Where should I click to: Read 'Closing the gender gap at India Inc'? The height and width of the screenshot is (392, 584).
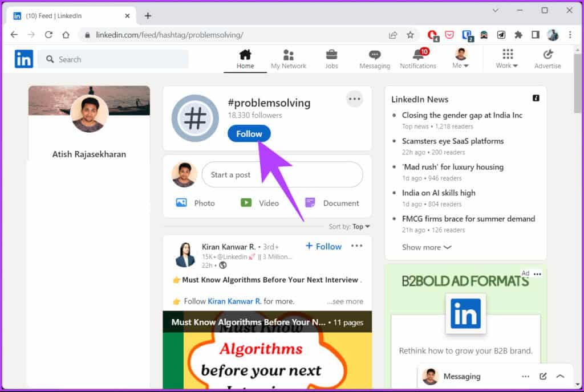point(462,115)
